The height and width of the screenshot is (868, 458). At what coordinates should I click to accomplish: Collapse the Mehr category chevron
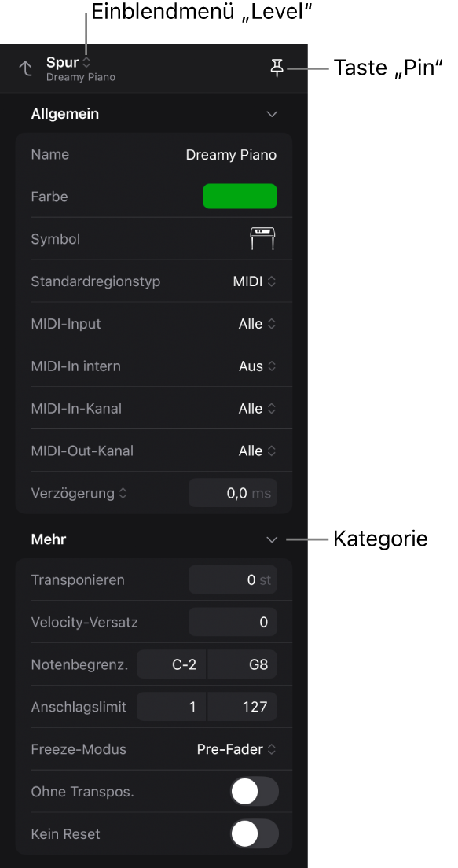(272, 539)
